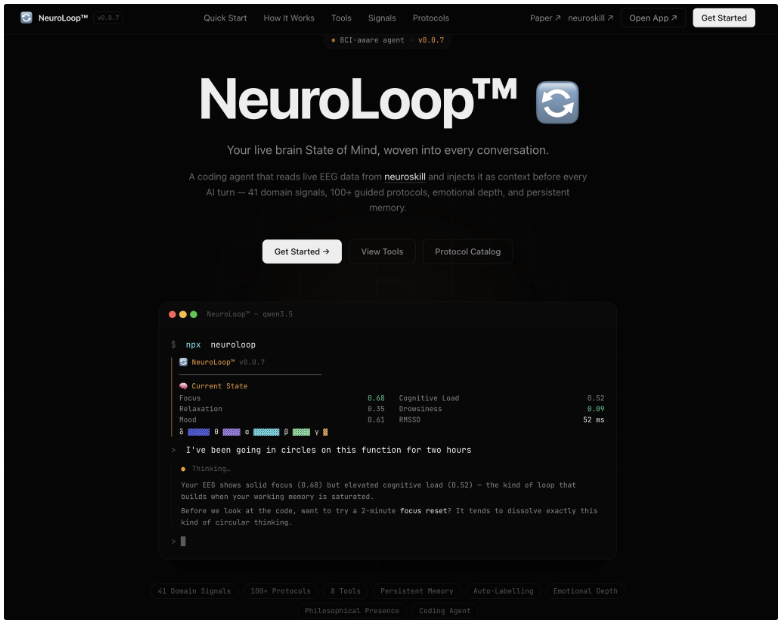Click the green dot in terminal window

click(193, 314)
